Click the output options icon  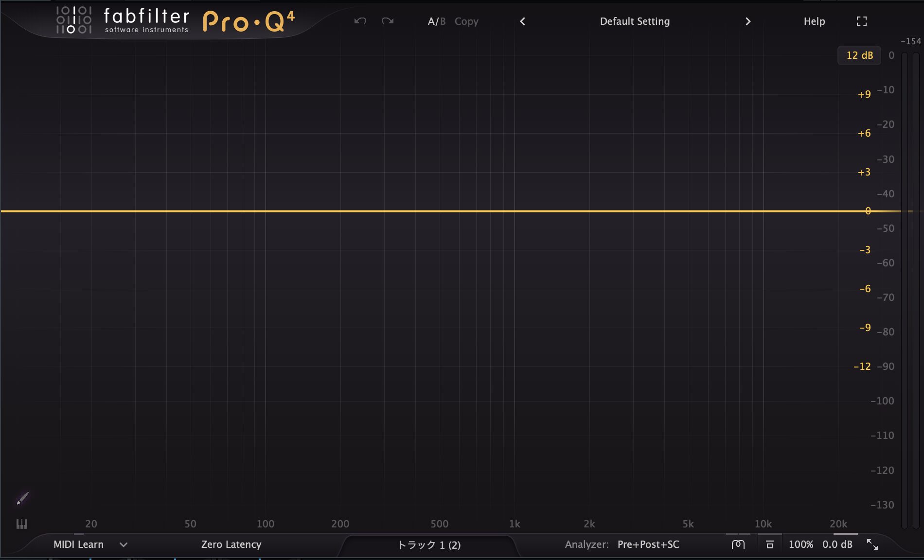tap(770, 544)
